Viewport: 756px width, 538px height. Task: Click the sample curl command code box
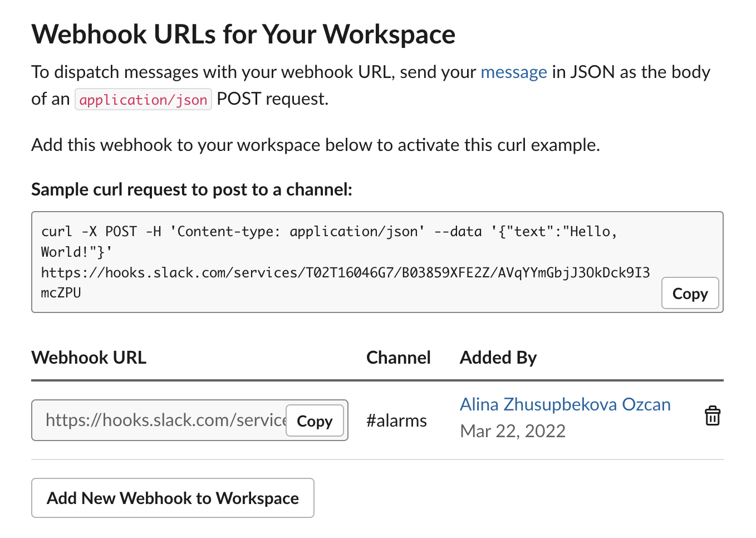point(377,262)
